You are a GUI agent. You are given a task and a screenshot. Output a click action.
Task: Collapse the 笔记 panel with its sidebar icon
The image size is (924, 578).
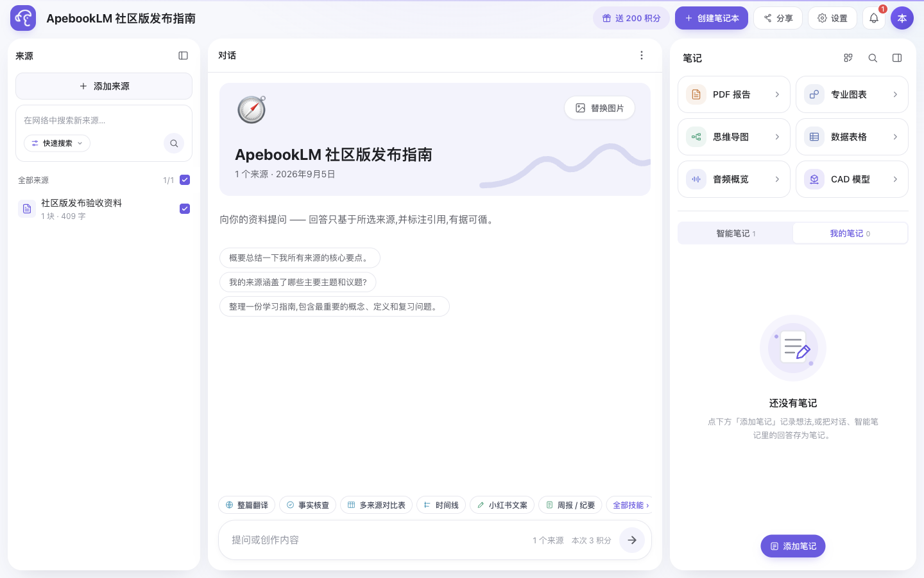[x=897, y=58]
